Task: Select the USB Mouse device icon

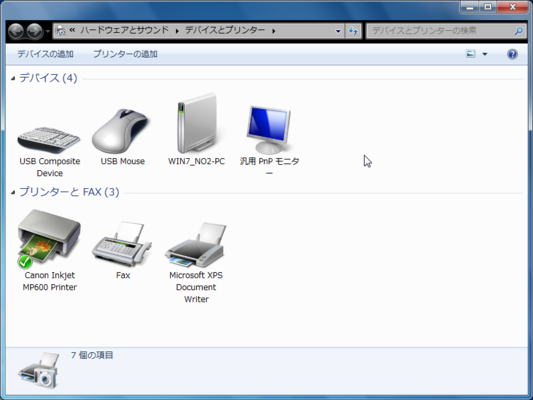Action: (121, 131)
